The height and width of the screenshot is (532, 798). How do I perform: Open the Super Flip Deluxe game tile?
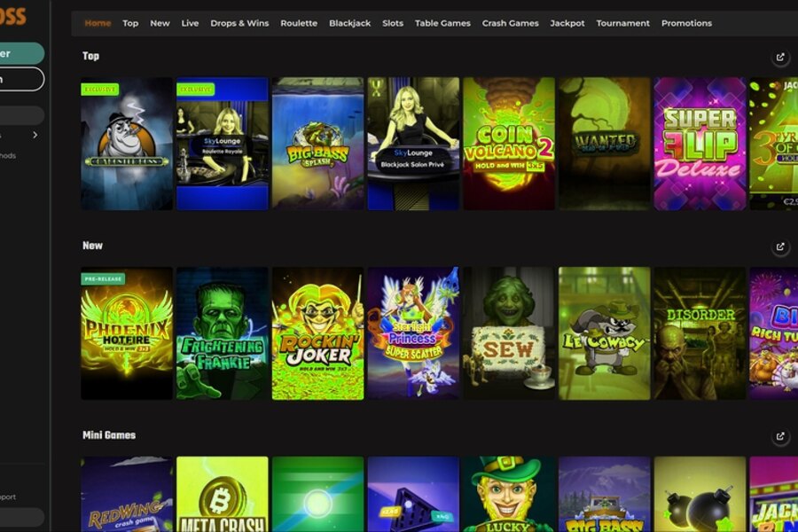700,144
